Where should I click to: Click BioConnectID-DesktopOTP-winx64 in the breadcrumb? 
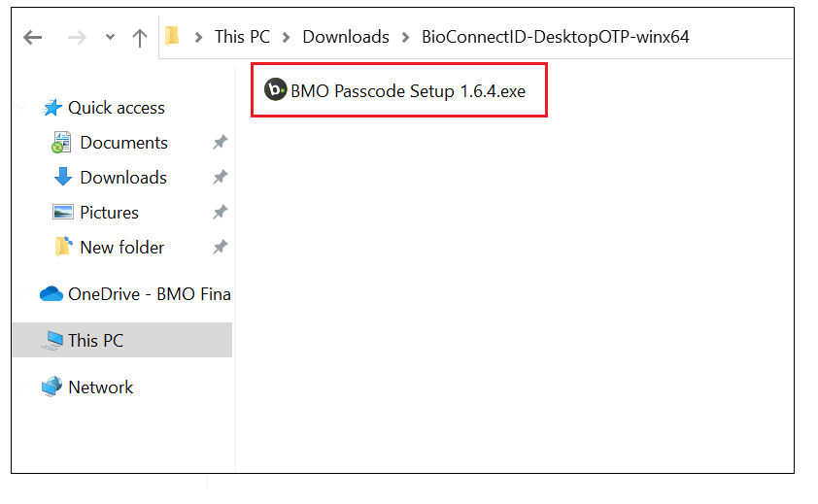[x=556, y=37]
